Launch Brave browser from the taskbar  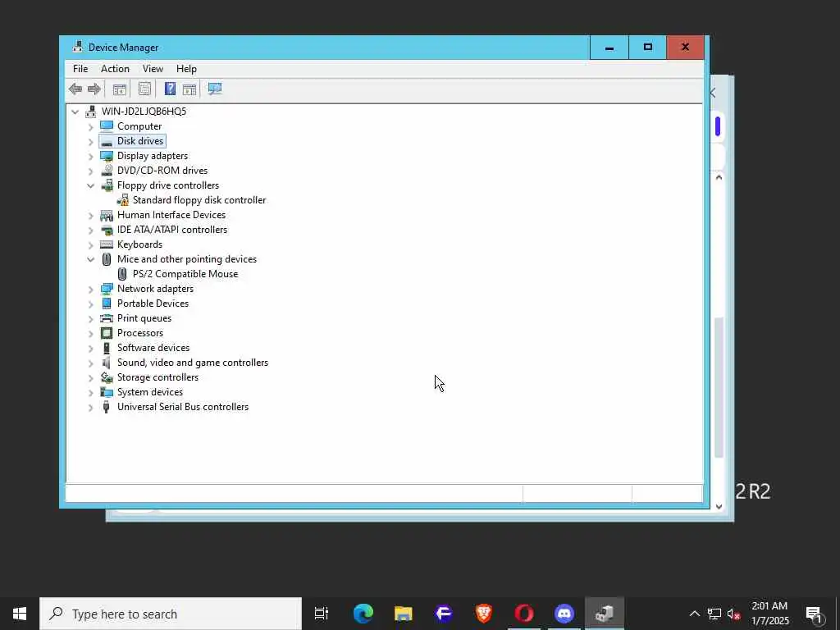point(484,614)
